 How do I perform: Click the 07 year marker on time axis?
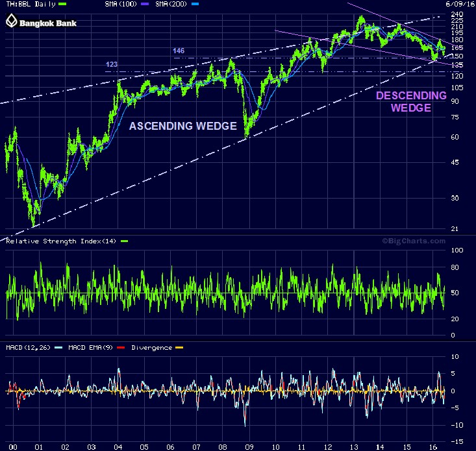[x=196, y=447]
